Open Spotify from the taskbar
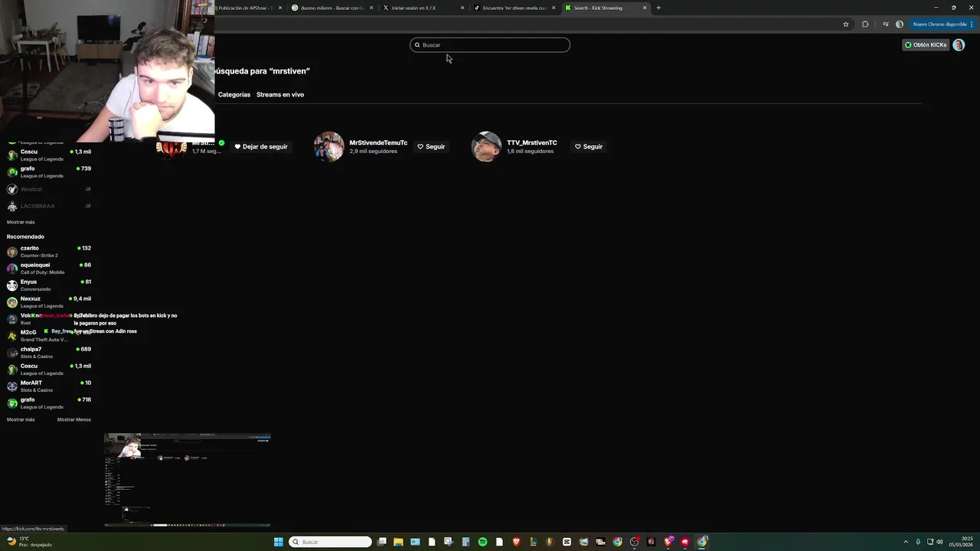 tap(482, 542)
